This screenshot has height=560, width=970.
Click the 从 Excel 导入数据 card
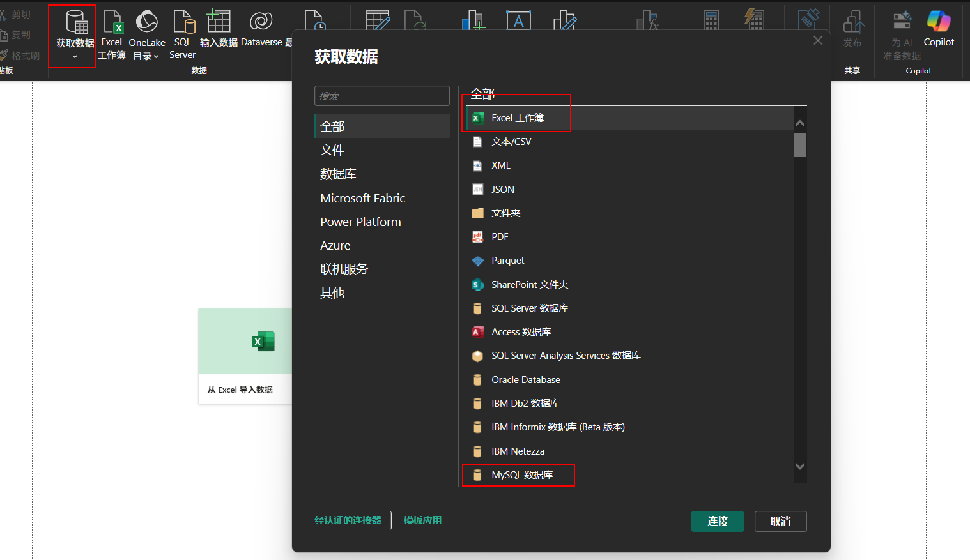(x=245, y=356)
